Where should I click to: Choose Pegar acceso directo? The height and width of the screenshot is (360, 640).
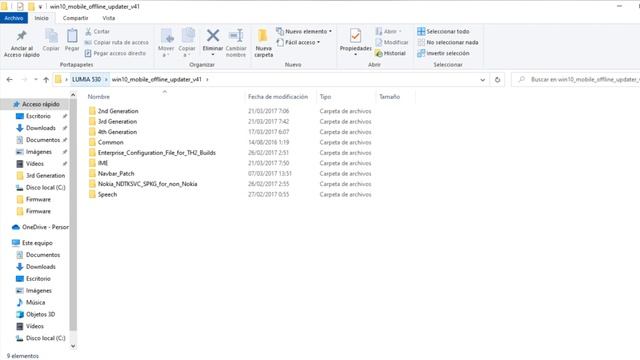tap(116, 53)
